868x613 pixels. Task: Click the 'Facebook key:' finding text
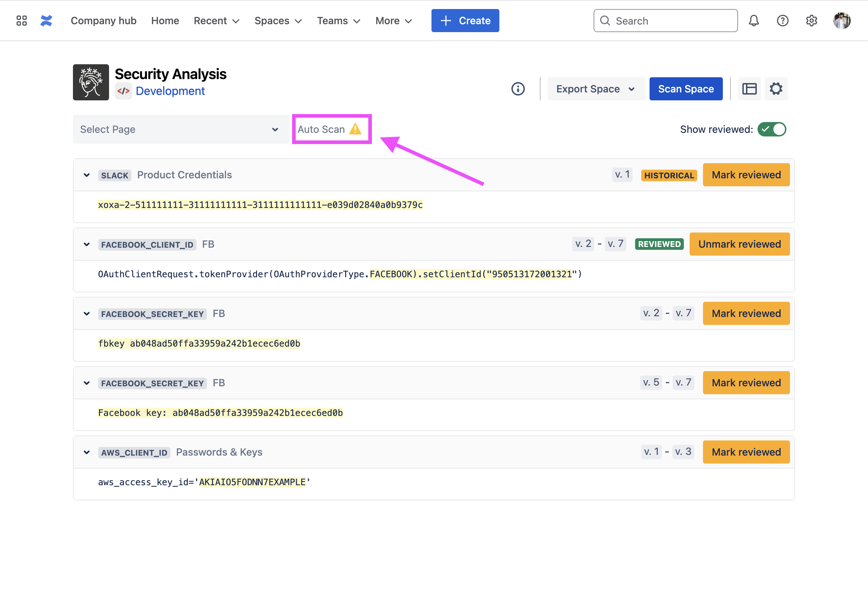coord(220,413)
